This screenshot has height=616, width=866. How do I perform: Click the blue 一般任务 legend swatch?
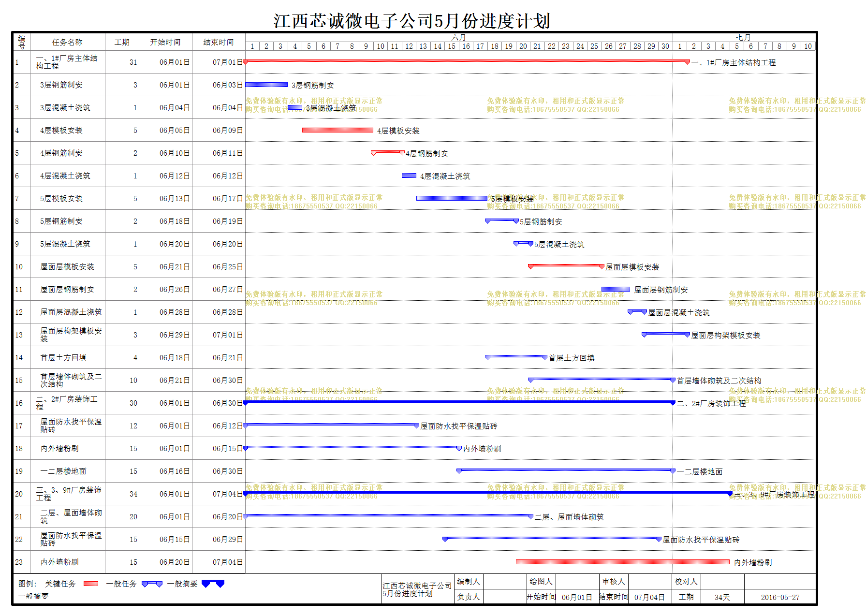[152, 584]
